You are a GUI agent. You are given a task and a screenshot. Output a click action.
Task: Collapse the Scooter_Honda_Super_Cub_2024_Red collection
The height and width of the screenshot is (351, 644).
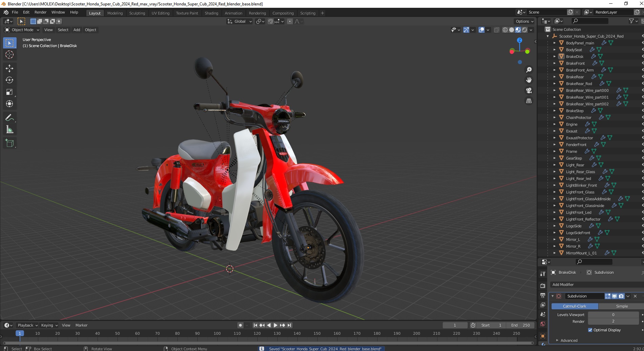548,36
